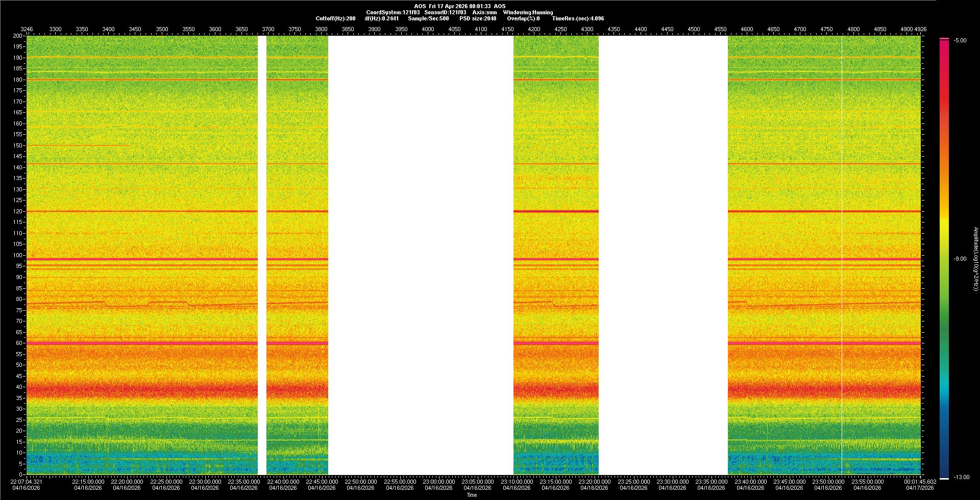
Task: Click the 60 tick on the frequency axis
Action: coord(19,343)
